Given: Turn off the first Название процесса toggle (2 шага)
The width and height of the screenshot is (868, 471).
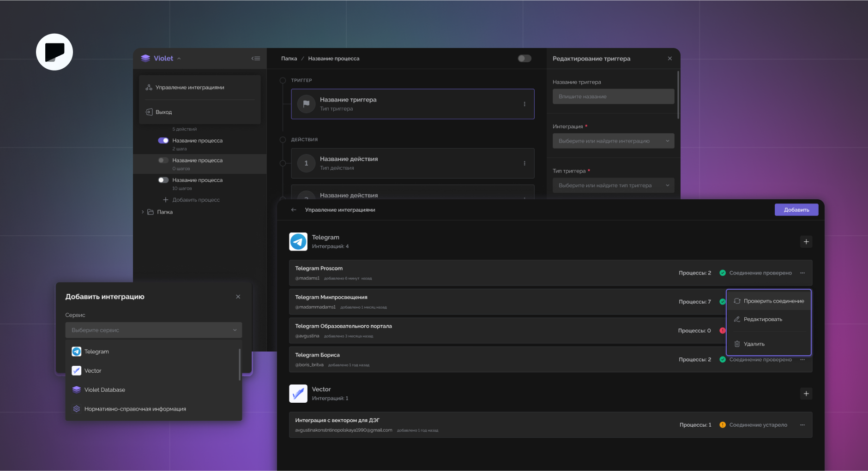Looking at the screenshot, I should 163,141.
